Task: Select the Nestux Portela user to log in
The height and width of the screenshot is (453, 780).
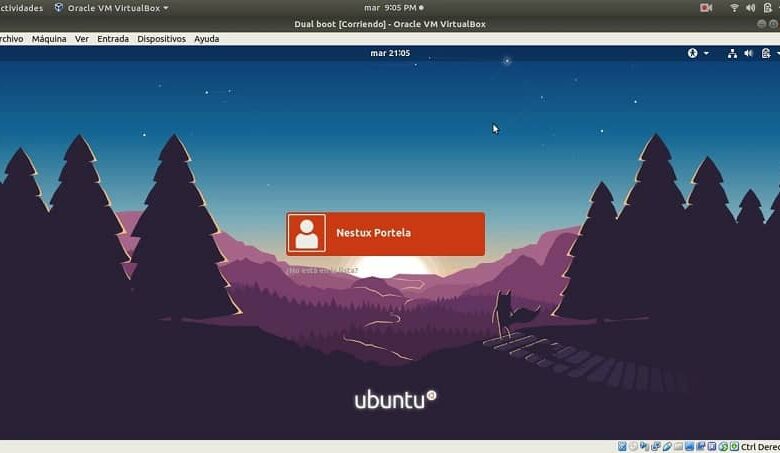Action: 386,234
